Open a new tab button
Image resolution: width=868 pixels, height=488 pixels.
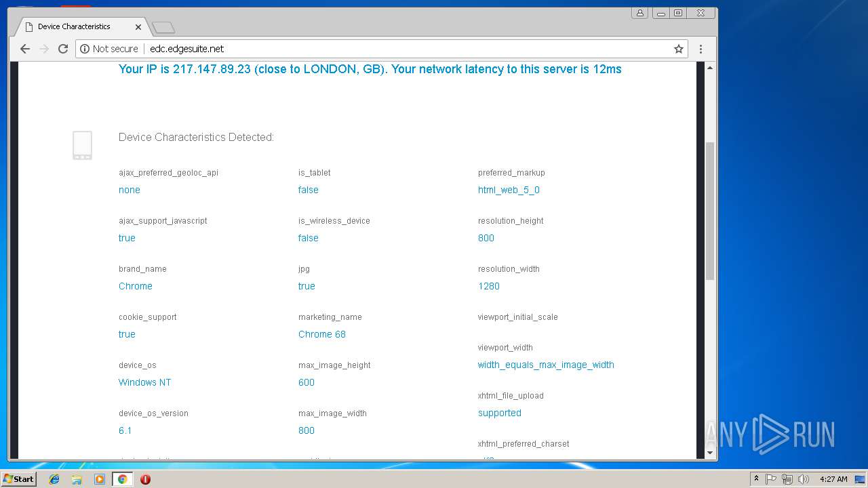(163, 27)
